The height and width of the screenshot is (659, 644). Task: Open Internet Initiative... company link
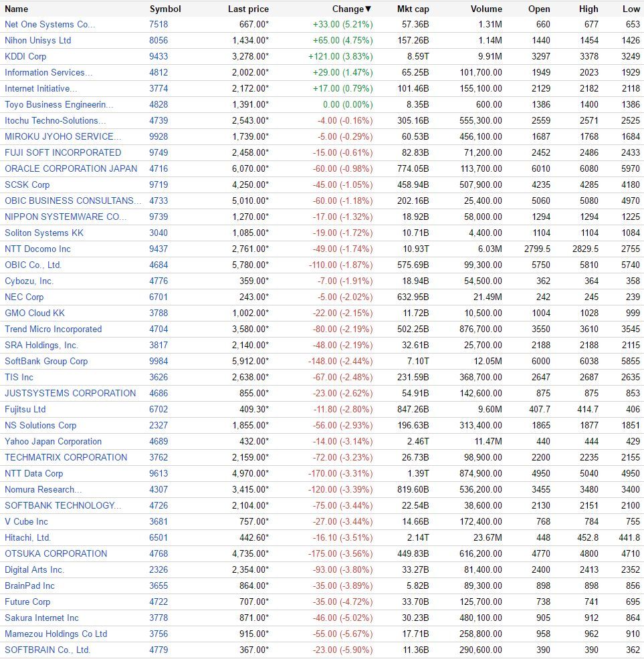[x=41, y=88]
